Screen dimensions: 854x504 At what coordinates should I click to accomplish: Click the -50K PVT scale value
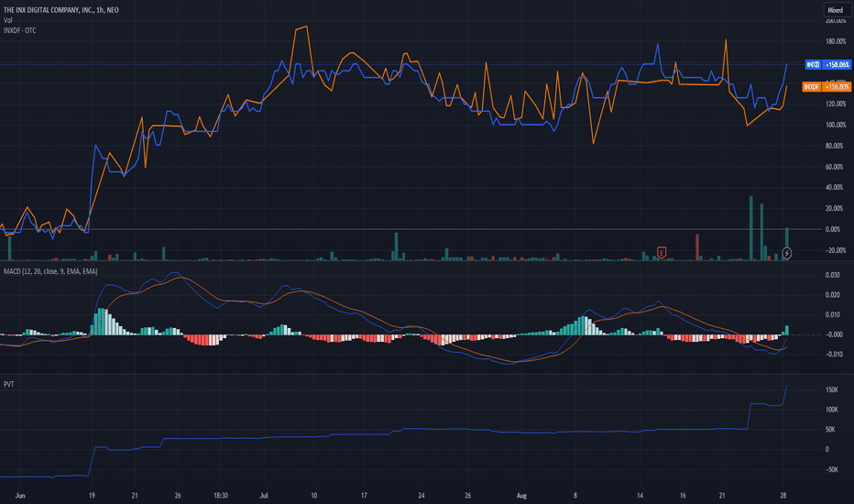(830, 469)
